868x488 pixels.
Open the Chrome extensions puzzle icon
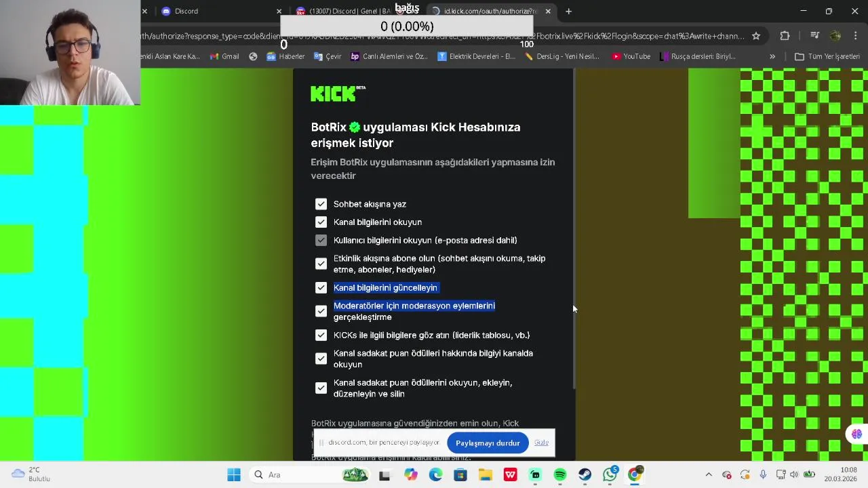coord(785,36)
